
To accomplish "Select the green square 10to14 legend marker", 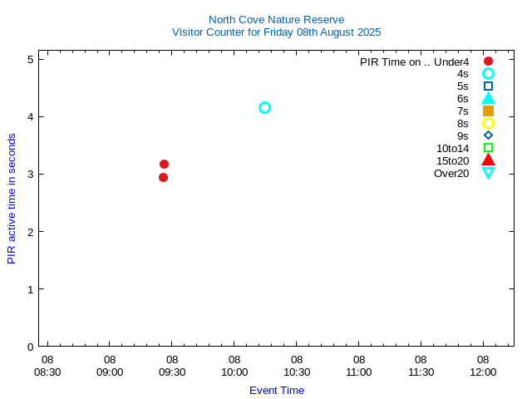I will tap(488, 148).
